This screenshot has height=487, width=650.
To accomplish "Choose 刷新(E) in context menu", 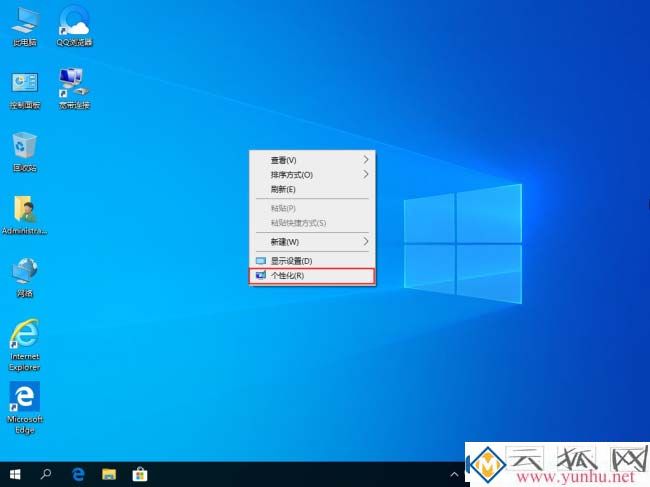I will tap(312, 189).
